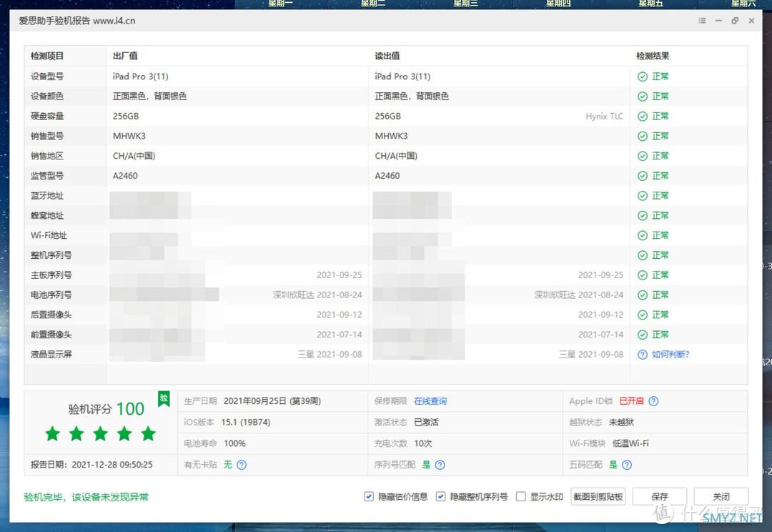Click the 生产日期 2021年09月25日 value

[272, 401]
